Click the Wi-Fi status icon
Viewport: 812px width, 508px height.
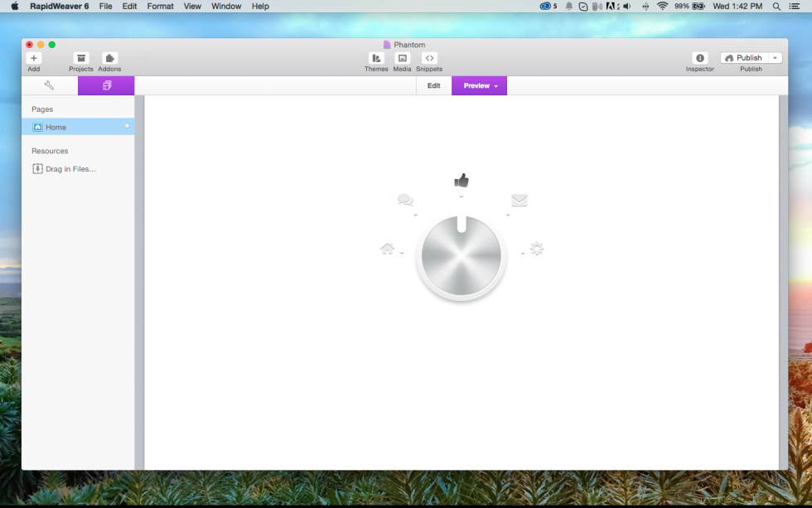point(662,6)
